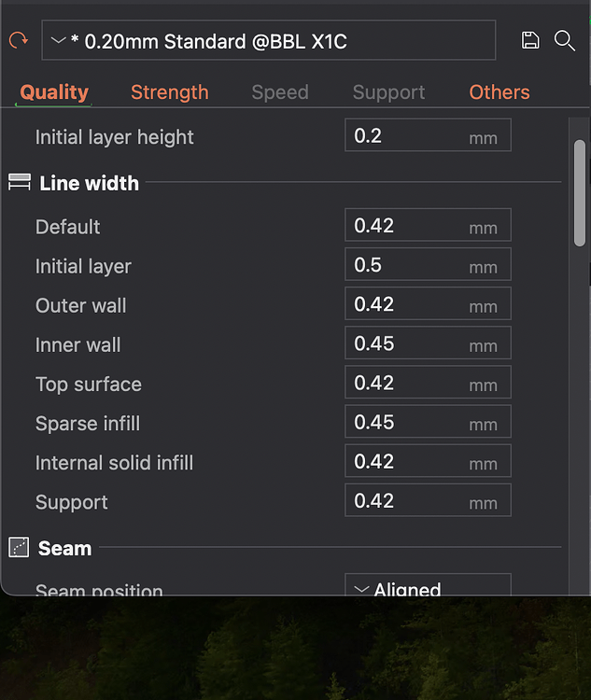Open the Speed tab

pyautogui.click(x=280, y=92)
